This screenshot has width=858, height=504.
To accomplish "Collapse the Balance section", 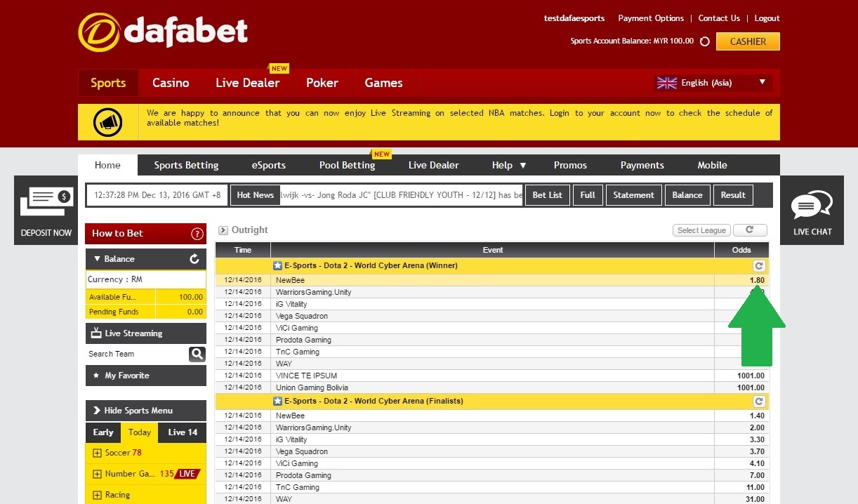I will tap(97, 258).
